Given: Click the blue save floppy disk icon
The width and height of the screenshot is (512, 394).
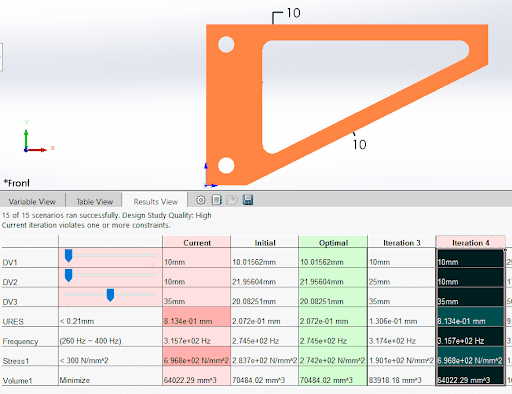Looking at the screenshot, I should pyautogui.click(x=248, y=200).
